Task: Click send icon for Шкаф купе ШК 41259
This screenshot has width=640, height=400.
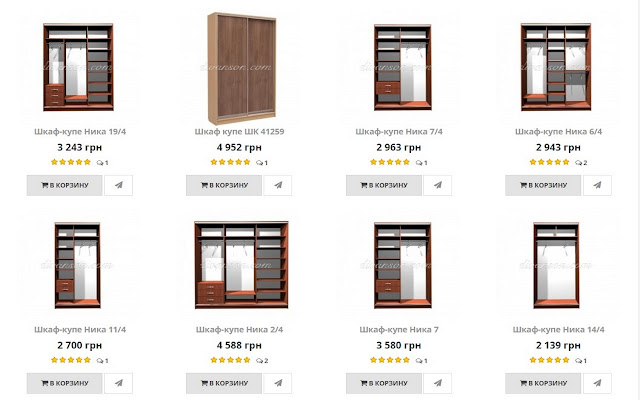Action: click(277, 185)
